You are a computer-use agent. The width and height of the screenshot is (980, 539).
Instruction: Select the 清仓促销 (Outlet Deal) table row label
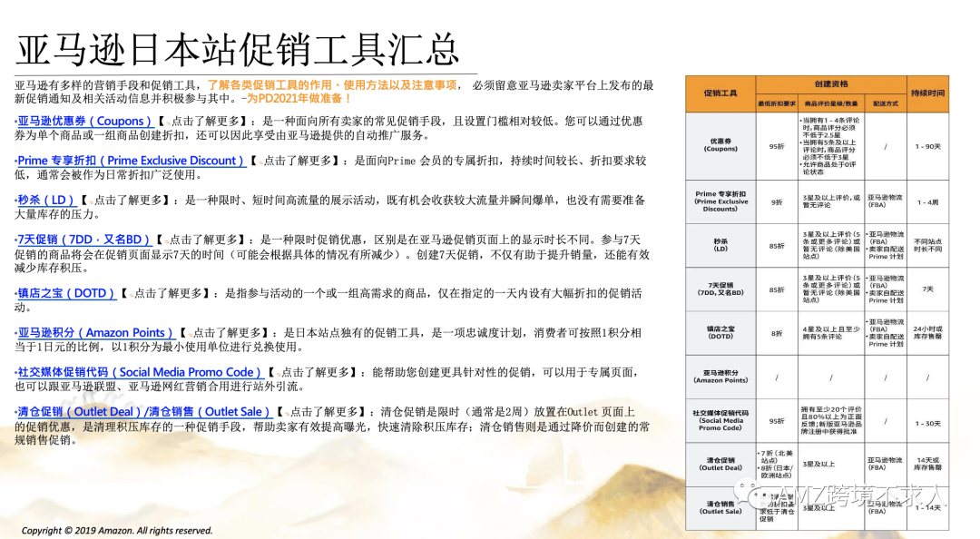pyautogui.click(x=720, y=464)
